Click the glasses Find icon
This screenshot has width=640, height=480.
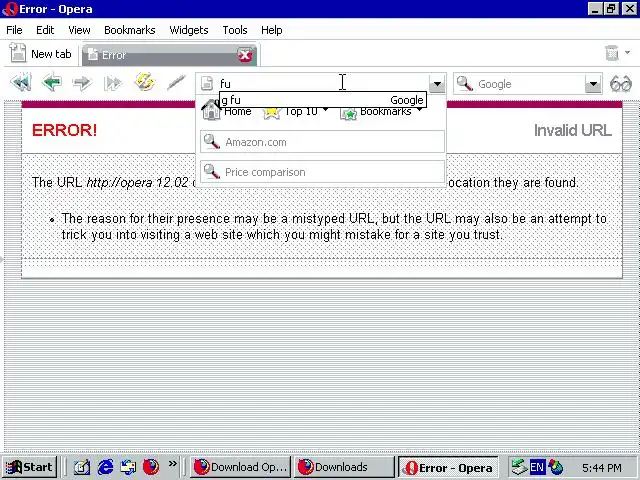[620, 84]
